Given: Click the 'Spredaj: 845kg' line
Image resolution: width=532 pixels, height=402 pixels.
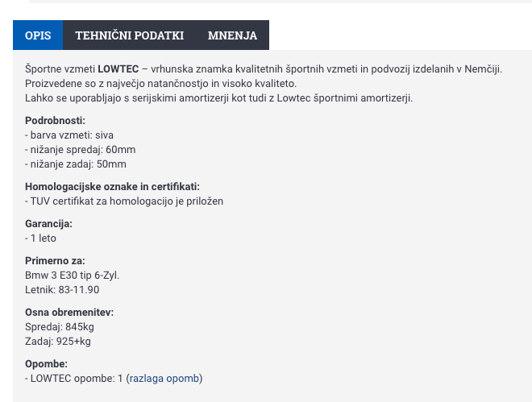Looking at the screenshot, I should coord(60,327).
